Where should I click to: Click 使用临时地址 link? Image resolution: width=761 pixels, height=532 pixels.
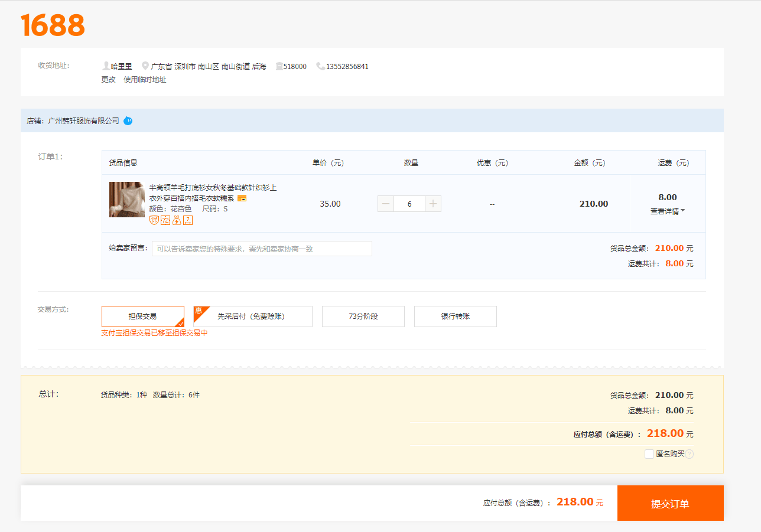(x=145, y=80)
